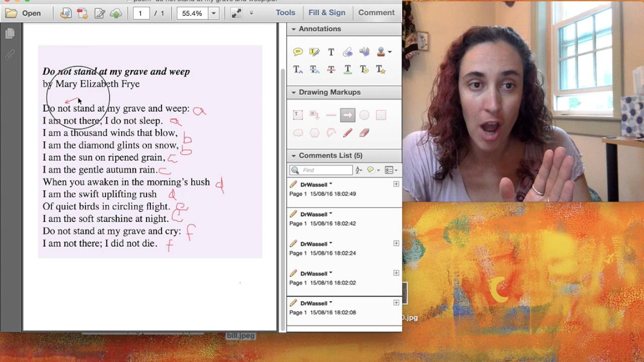The height and width of the screenshot is (362, 644).
Task: Open the filter comments dropdown
Action: (x=373, y=170)
